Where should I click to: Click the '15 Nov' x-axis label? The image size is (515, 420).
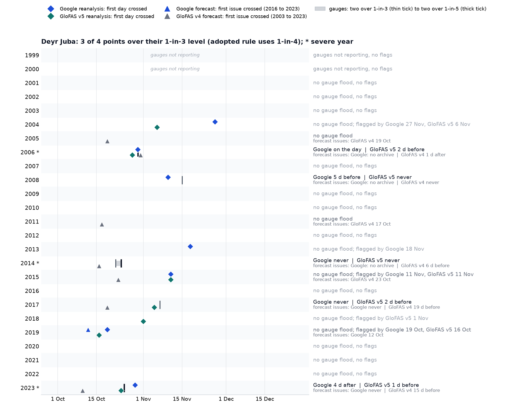point(182,399)
